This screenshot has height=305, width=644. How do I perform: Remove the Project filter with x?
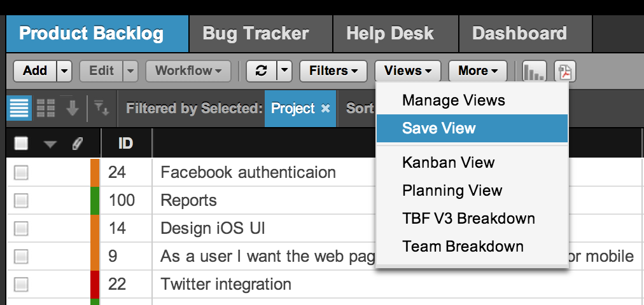pos(325,109)
